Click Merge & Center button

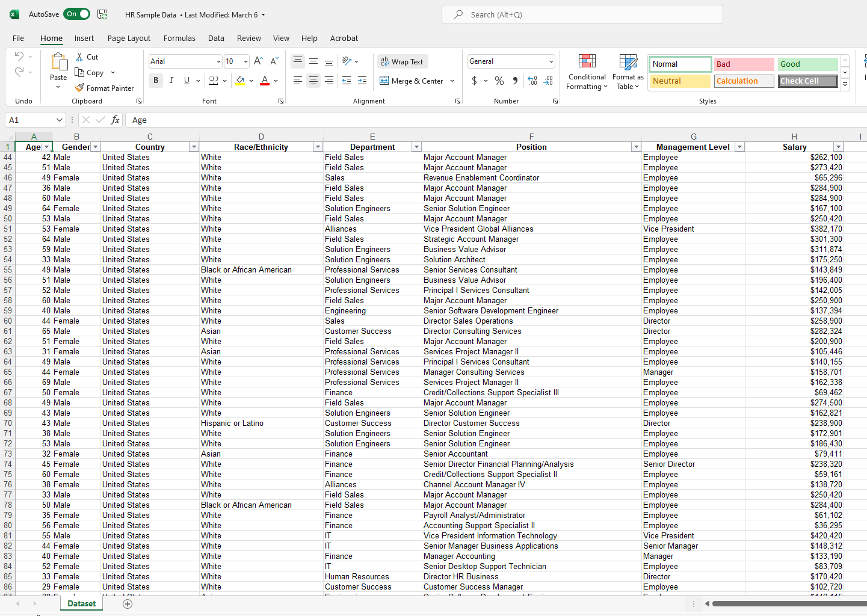(412, 81)
